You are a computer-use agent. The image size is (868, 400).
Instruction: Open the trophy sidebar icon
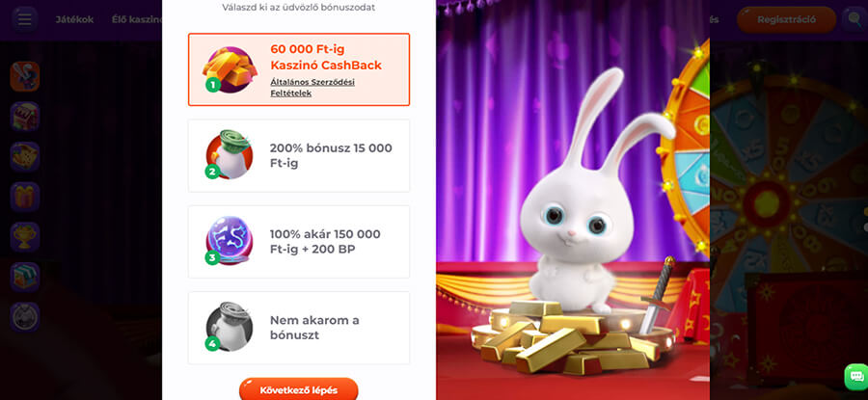[x=25, y=237]
